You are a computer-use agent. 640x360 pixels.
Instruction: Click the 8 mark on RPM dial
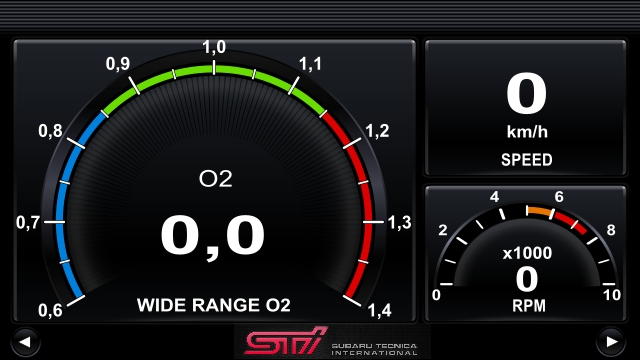[611, 230]
